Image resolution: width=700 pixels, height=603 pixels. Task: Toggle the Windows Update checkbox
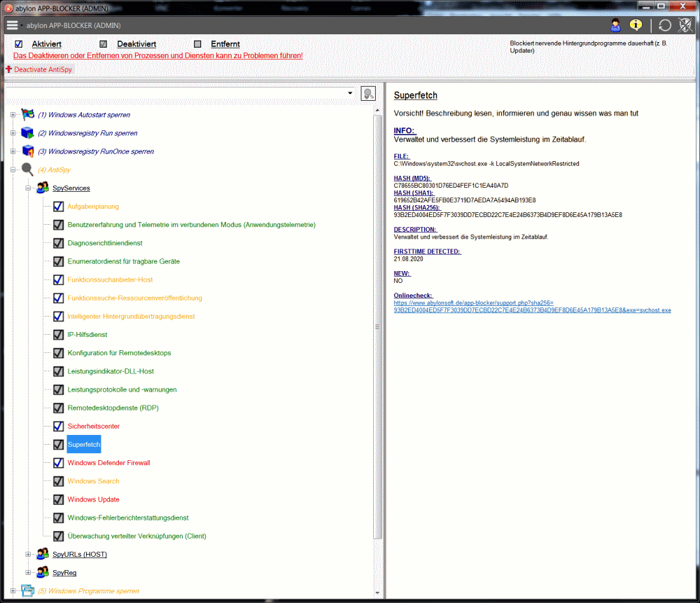[59, 499]
